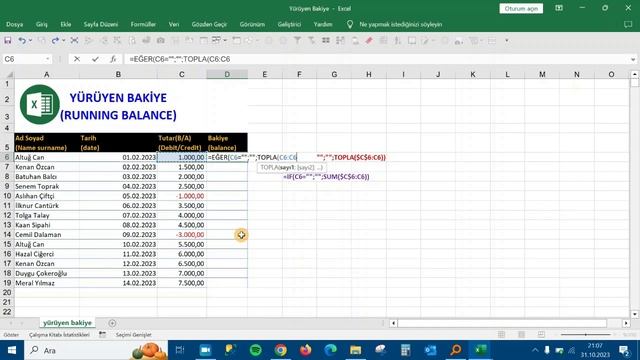640x360 pixels.
Task: Click column D header
Action: [x=227, y=74]
